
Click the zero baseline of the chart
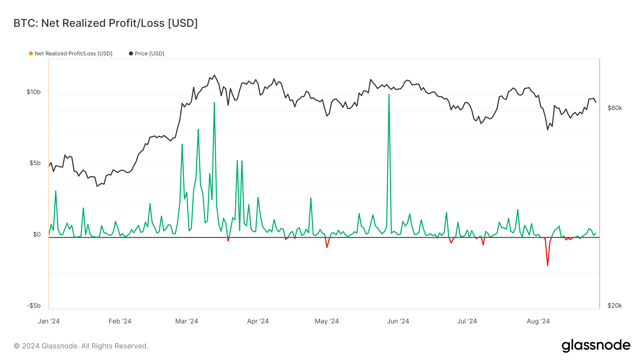tap(322, 237)
